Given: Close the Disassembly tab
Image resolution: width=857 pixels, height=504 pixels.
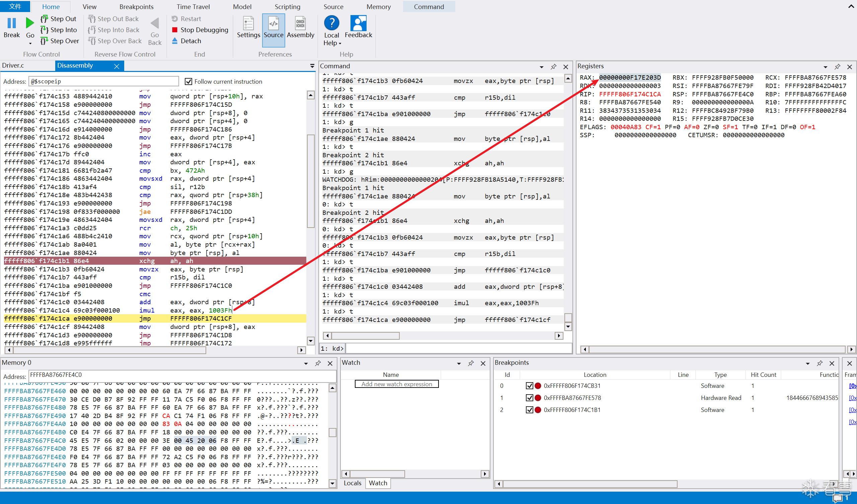Looking at the screenshot, I should (116, 66).
